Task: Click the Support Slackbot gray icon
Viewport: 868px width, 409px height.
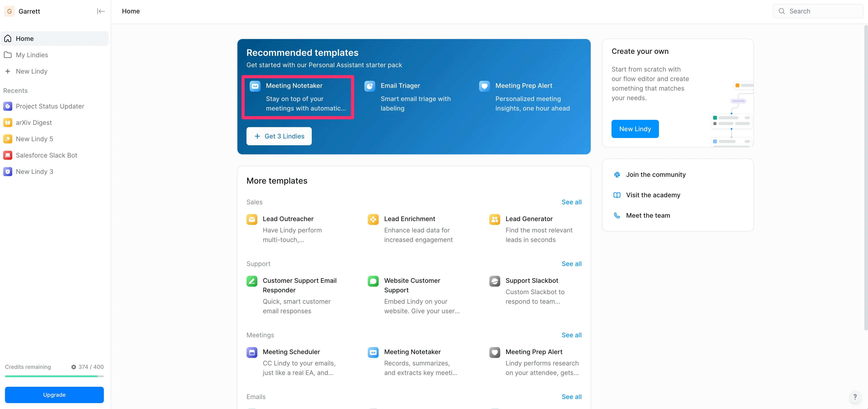Action: (x=494, y=281)
